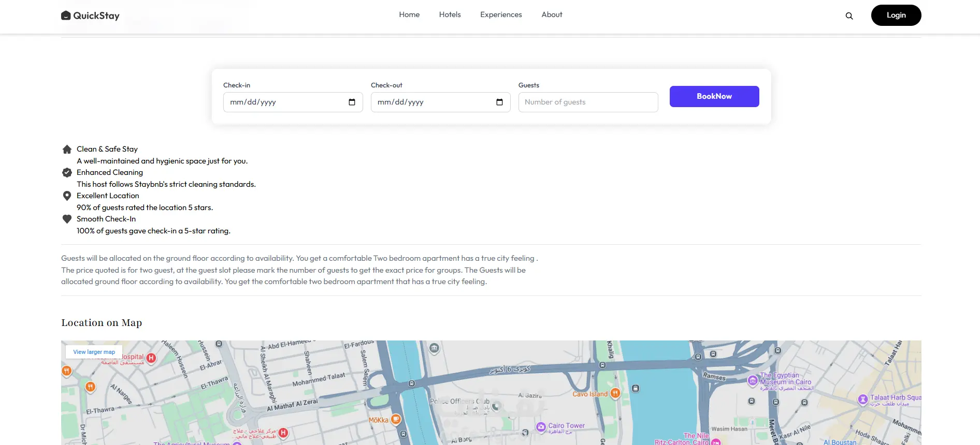The width and height of the screenshot is (980, 445).
Task: Select the Cavo Island map marker
Action: (x=615, y=393)
